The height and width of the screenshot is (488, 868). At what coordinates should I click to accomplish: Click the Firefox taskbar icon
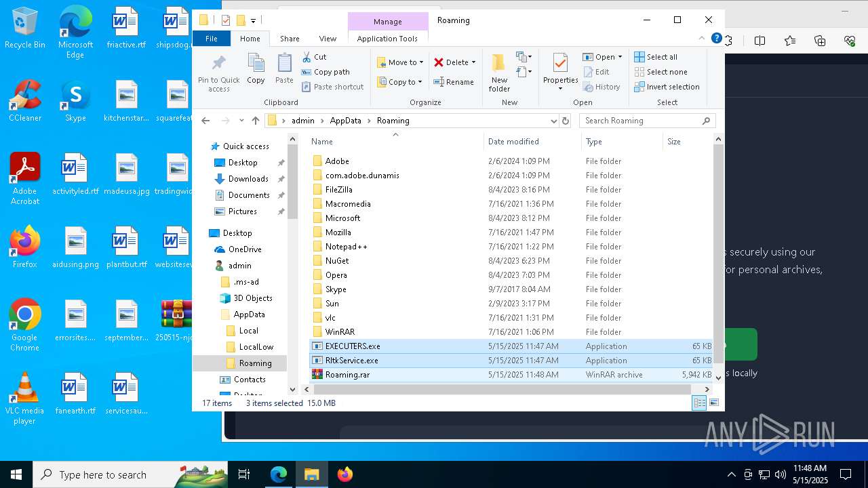tap(345, 474)
